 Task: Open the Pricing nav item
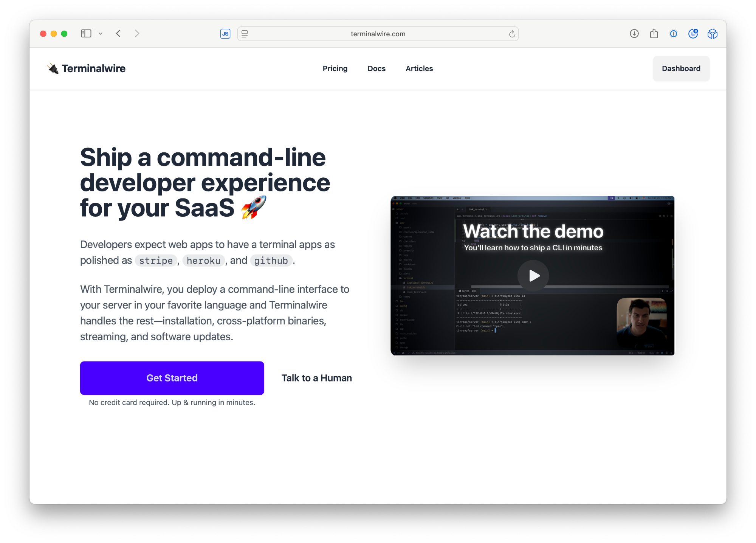335,68
